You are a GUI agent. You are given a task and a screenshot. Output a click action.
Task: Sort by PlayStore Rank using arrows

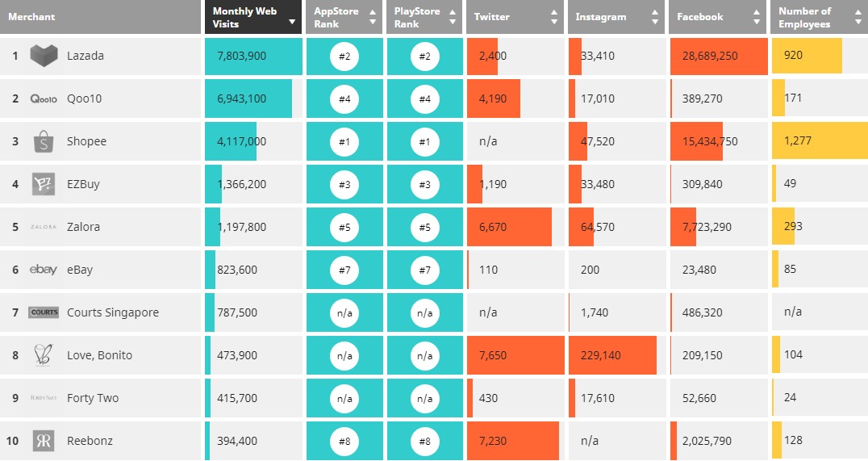[x=453, y=17]
